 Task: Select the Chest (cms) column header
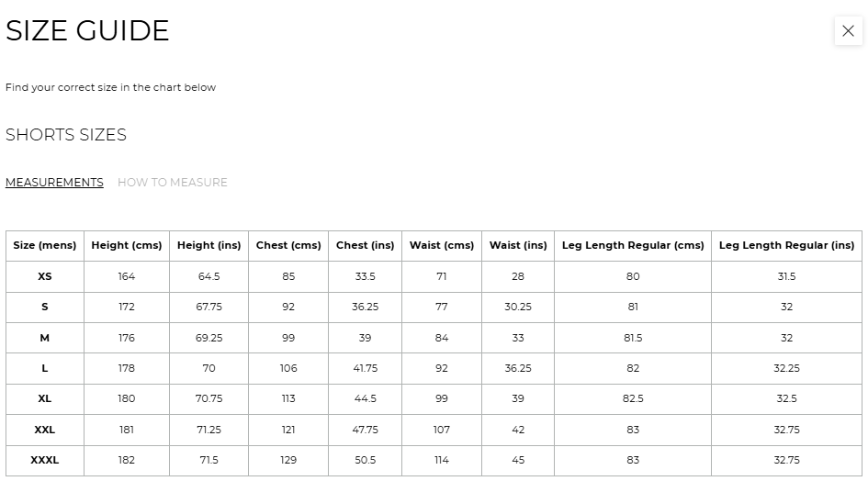point(288,246)
